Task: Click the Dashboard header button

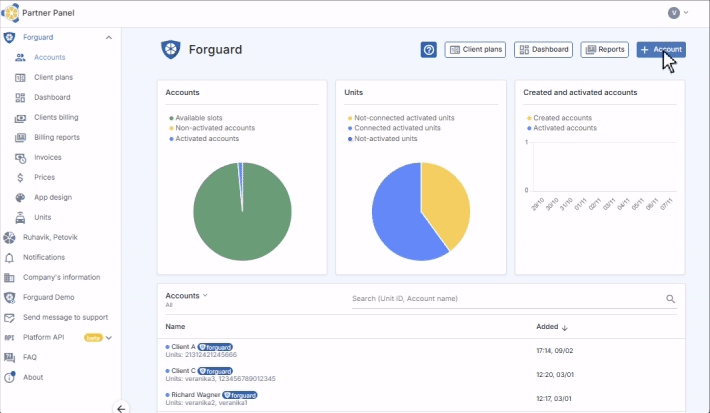Action: pyautogui.click(x=543, y=50)
